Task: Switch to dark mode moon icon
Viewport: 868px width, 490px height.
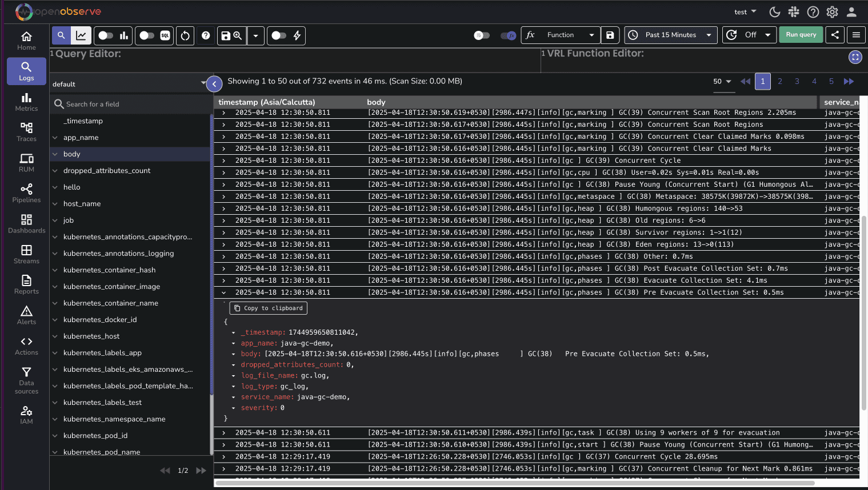Action: pyautogui.click(x=775, y=12)
